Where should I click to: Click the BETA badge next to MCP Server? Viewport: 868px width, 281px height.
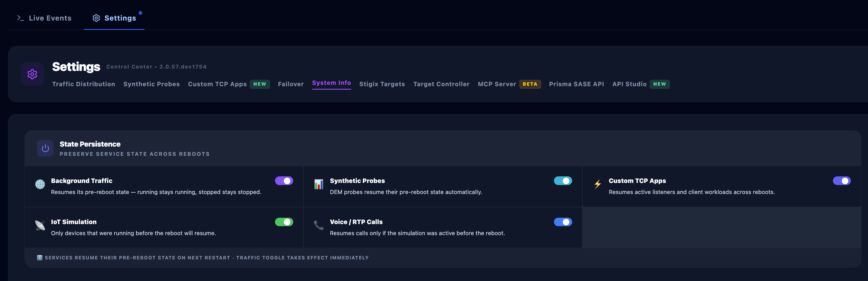click(530, 84)
